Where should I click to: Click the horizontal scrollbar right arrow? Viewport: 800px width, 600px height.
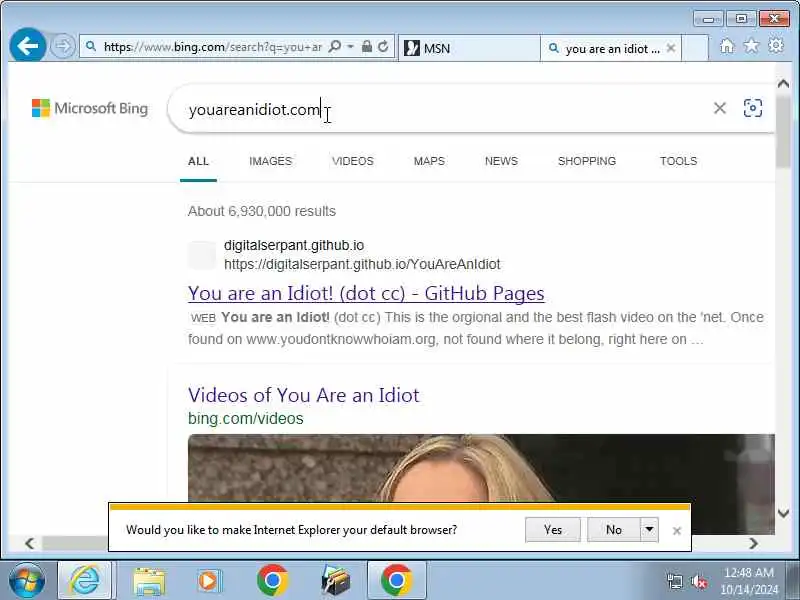click(x=754, y=543)
